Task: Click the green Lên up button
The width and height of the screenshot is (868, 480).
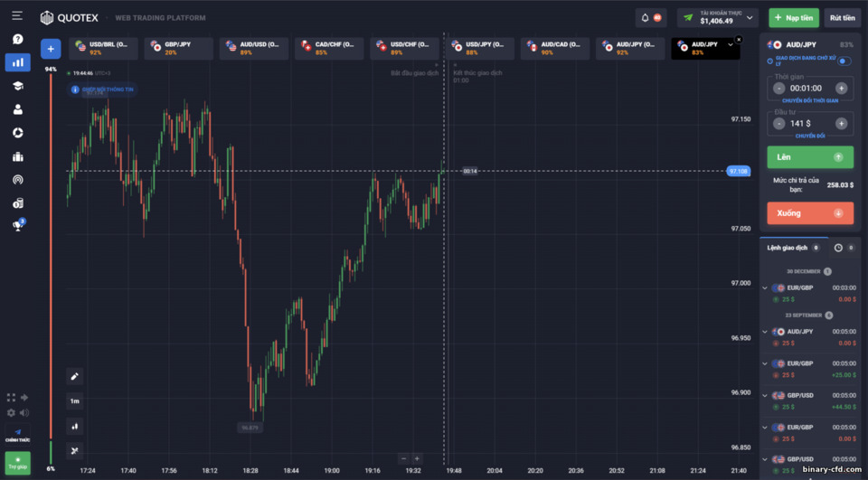Action: (x=810, y=157)
